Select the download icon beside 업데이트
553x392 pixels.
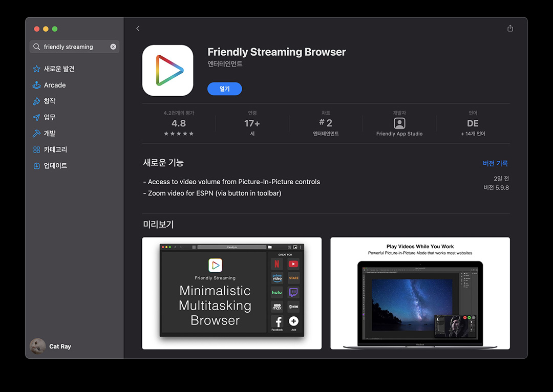pos(37,166)
